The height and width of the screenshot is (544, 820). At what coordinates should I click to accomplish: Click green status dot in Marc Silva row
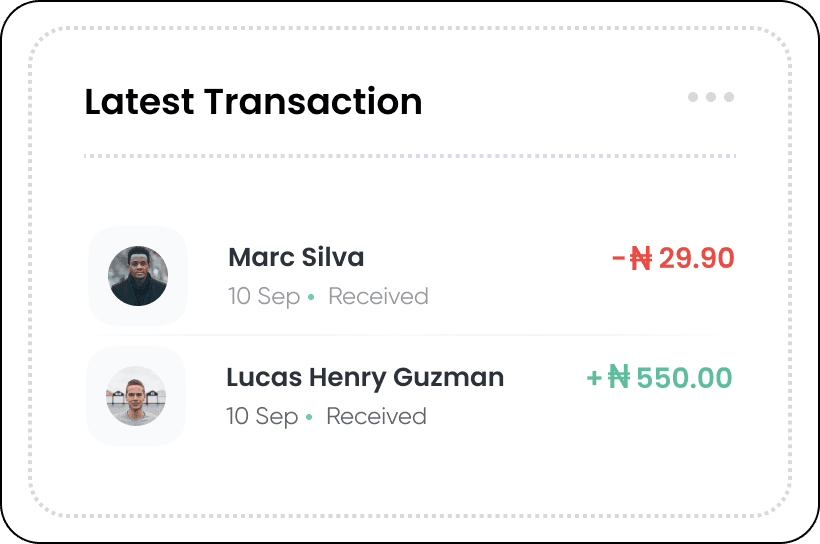coord(311,297)
